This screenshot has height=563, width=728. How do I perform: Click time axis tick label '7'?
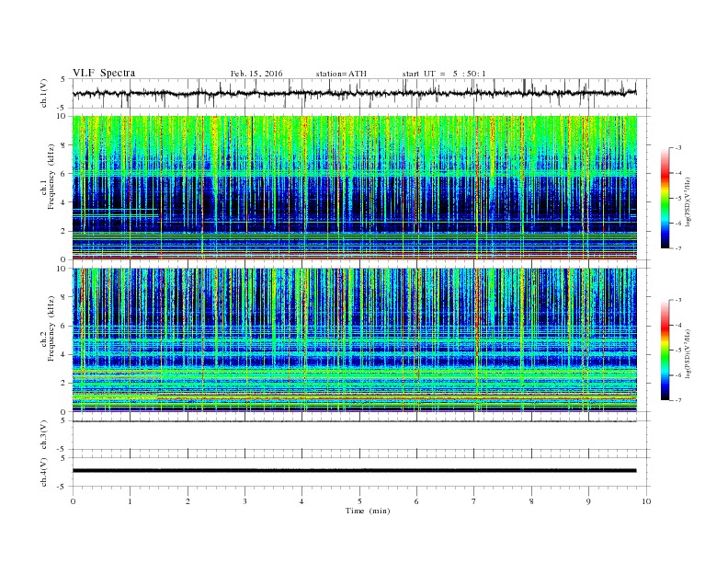(x=474, y=501)
